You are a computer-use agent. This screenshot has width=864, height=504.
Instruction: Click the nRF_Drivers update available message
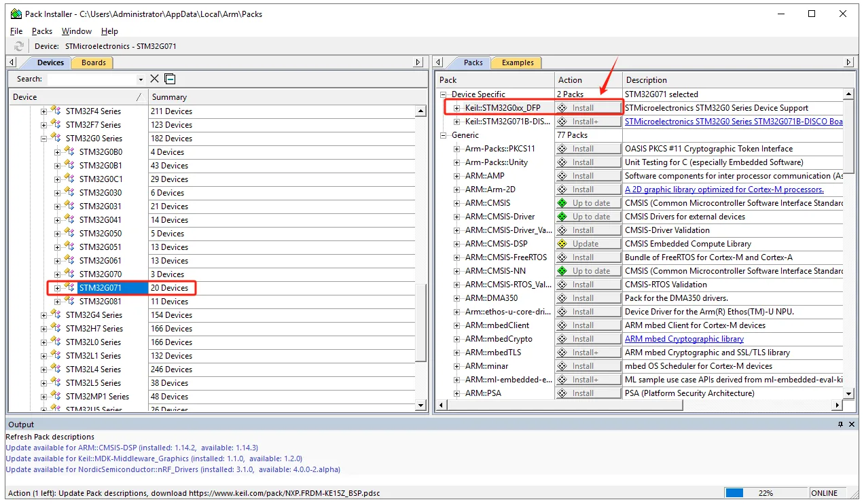point(173,469)
